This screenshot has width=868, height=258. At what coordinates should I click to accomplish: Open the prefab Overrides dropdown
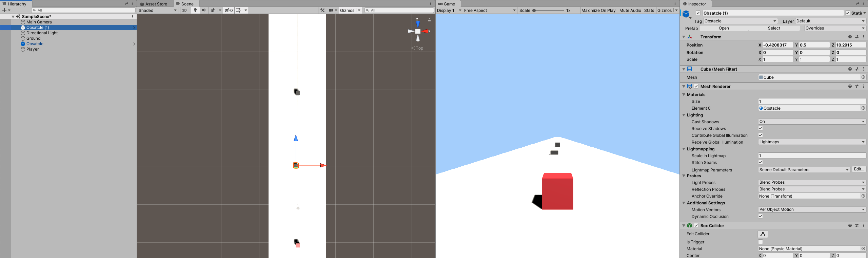pyautogui.click(x=835, y=28)
